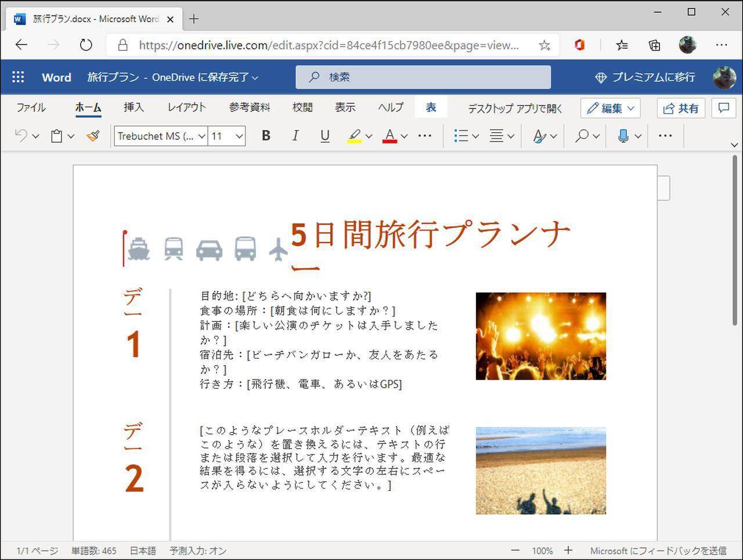Image resolution: width=743 pixels, height=560 pixels.
Task: Click the Dictate microphone icon
Action: click(623, 136)
